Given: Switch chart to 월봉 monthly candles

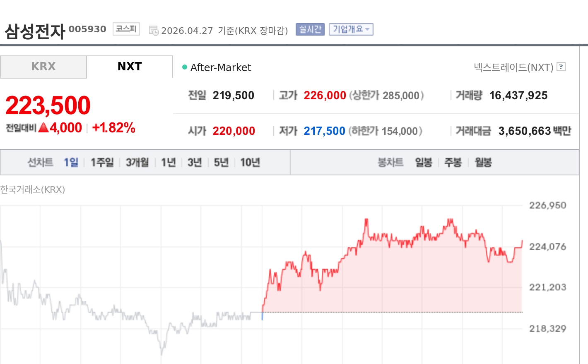Looking at the screenshot, I should click(x=483, y=162).
